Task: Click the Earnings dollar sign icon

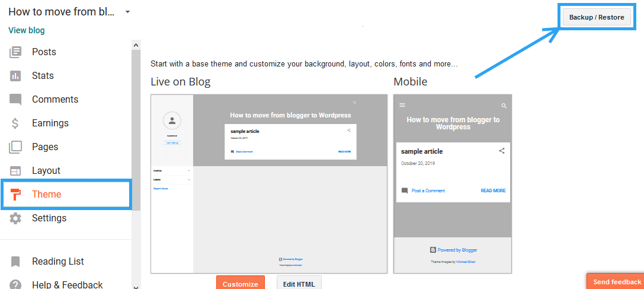Action: click(x=15, y=123)
